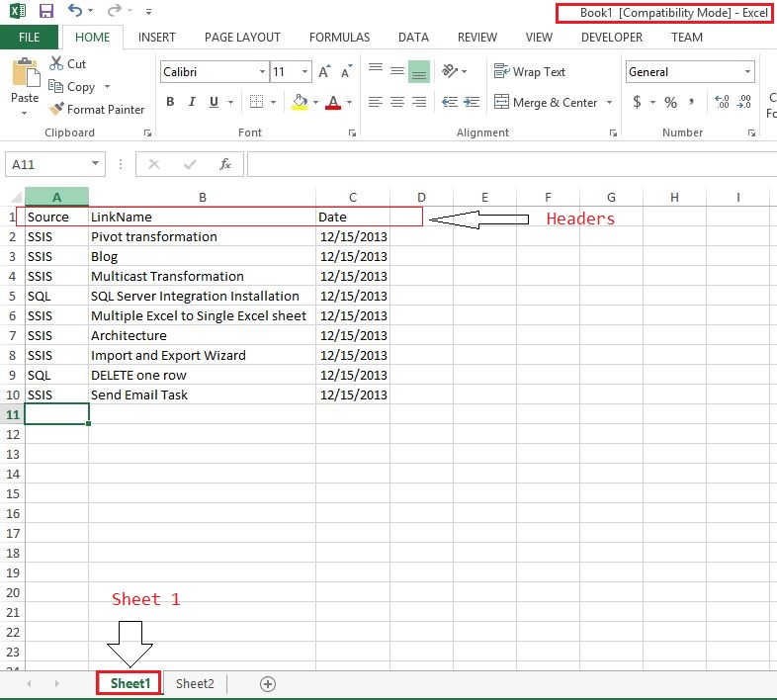Increase decimal places icon
The width and height of the screenshot is (777, 700).
(722, 102)
